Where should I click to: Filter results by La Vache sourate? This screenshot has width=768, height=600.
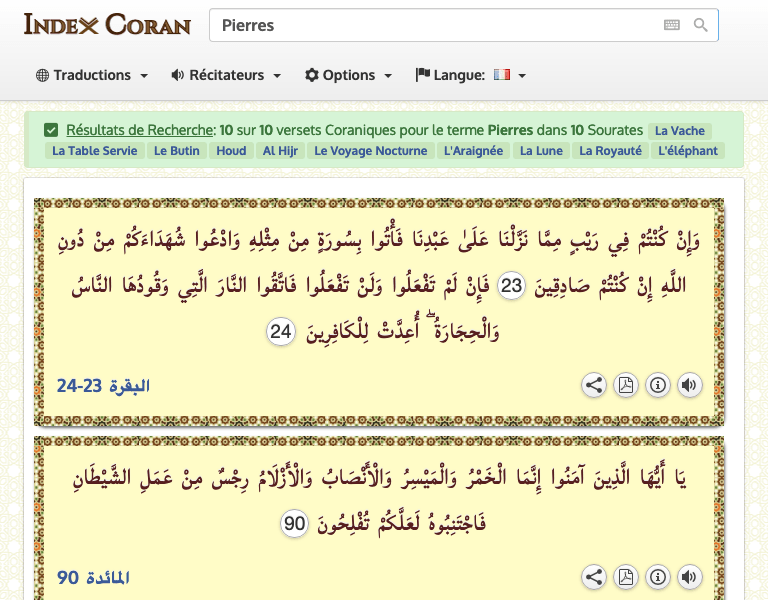[679, 131]
